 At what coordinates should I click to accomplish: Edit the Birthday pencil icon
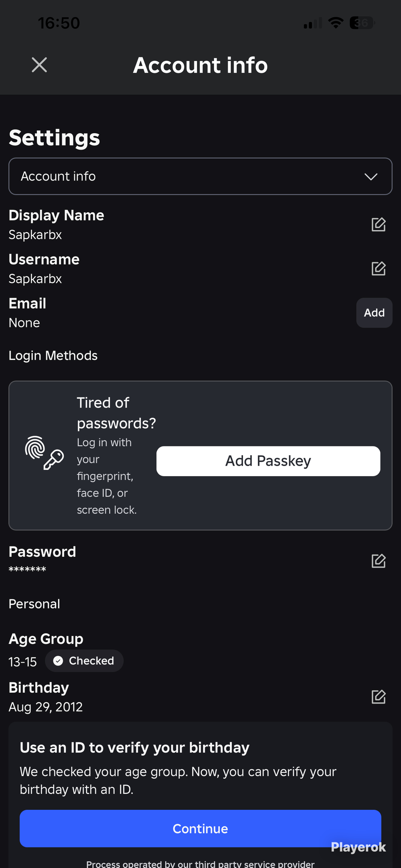click(x=379, y=697)
